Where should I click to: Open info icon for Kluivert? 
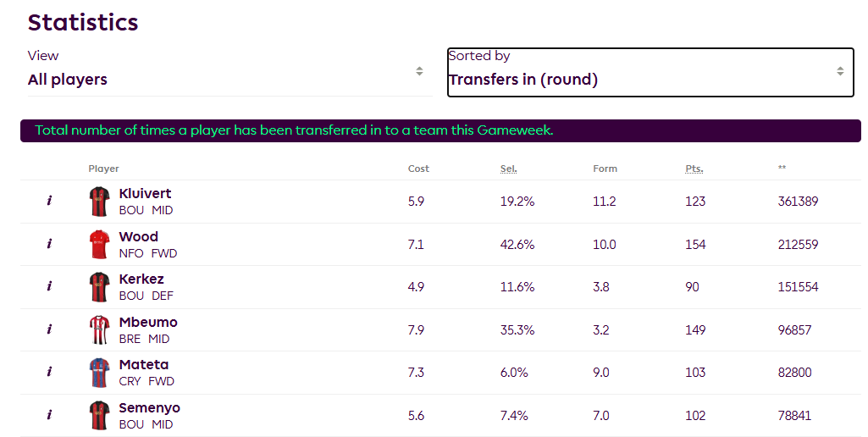click(x=49, y=202)
